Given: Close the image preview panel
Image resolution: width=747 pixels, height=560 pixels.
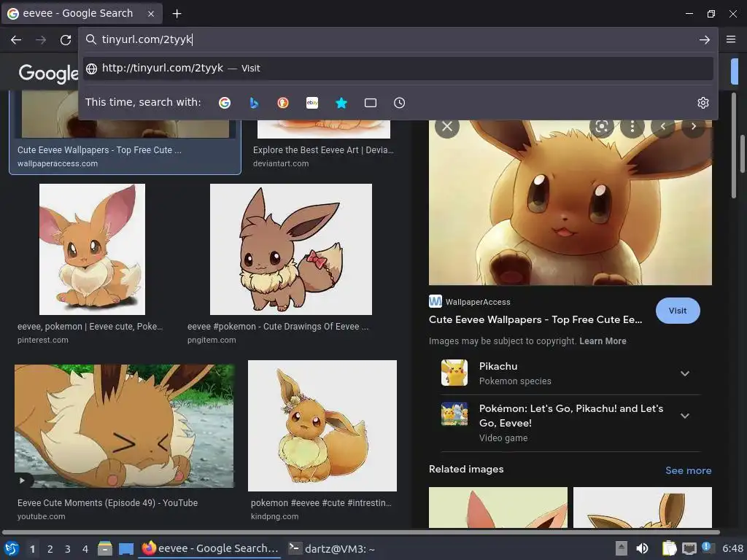Looking at the screenshot, I should 447,126.
